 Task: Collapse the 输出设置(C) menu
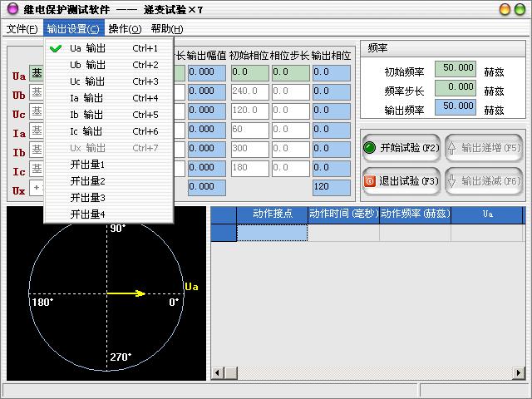click(x=72, y=28)
